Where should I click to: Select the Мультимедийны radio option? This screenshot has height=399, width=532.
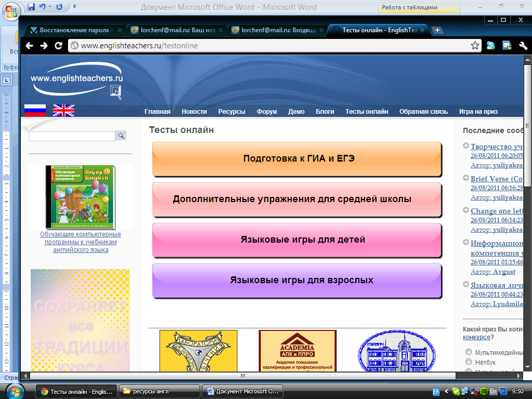pos(469,352)
